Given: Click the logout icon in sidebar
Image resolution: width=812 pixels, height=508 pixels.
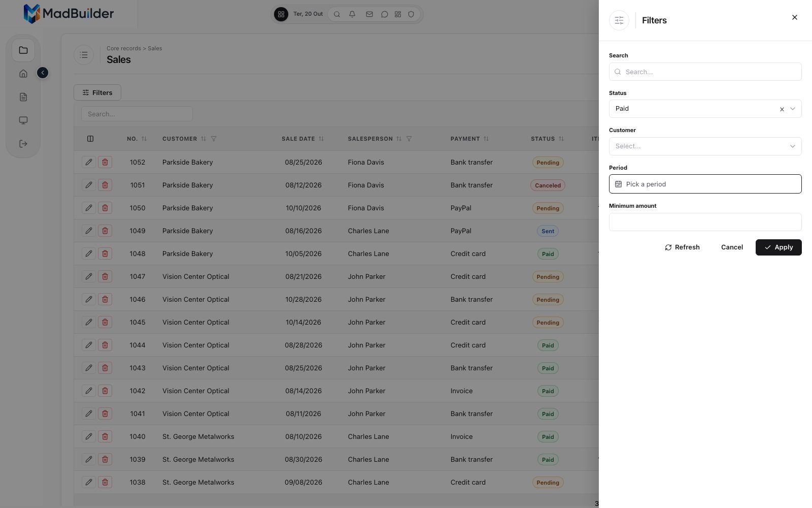Looking at the screenshot, I should (23, 144).
